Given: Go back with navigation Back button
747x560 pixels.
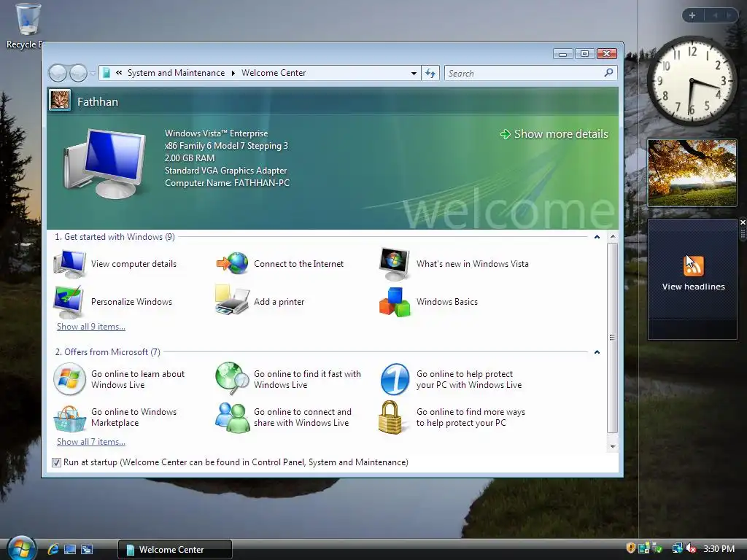Looking at the screenshot, I should coord(58,73).
